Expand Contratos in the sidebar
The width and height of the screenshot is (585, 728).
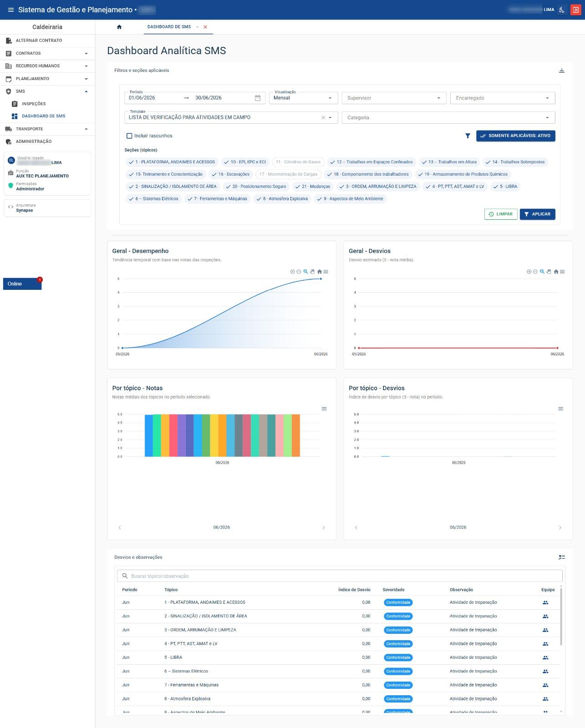47,53
